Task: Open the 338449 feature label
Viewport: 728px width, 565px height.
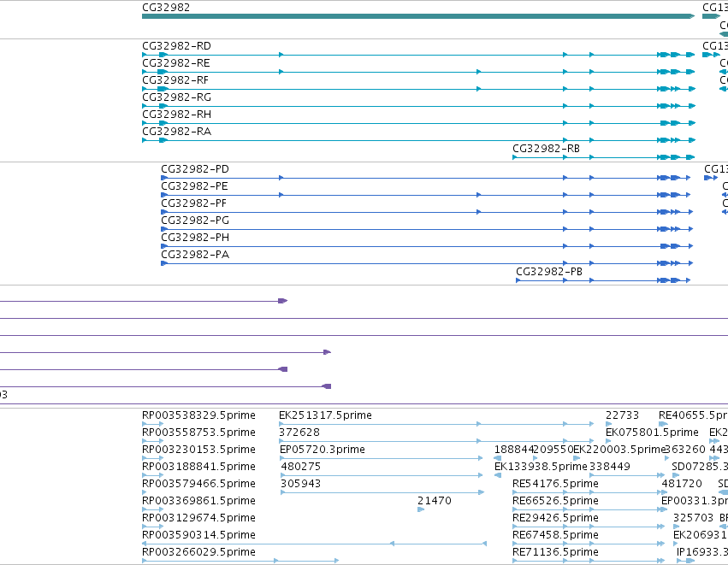Action: pyautogui.click(x=610, y=467)
